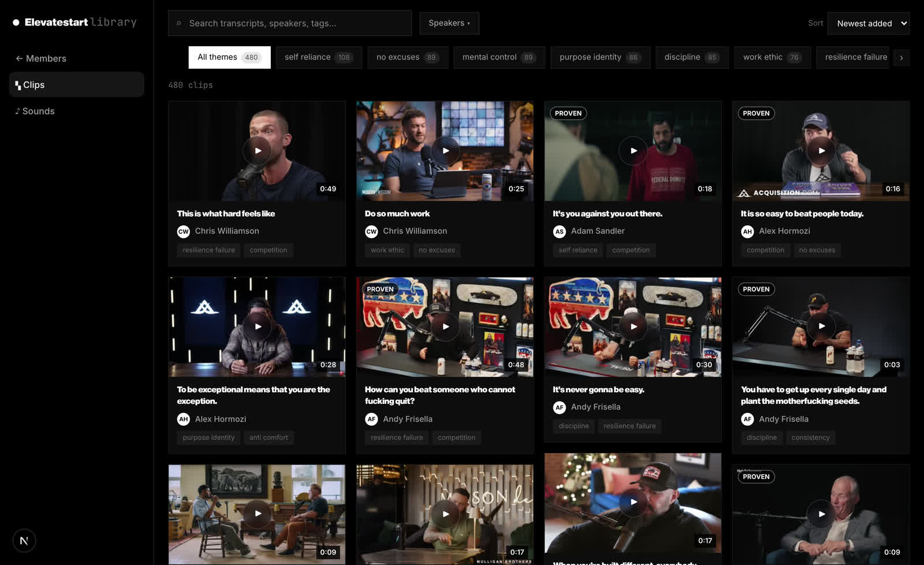The image size is (924, 565).
Task: Open the round N badge at bottom left
Action: [x=24, y=541]
